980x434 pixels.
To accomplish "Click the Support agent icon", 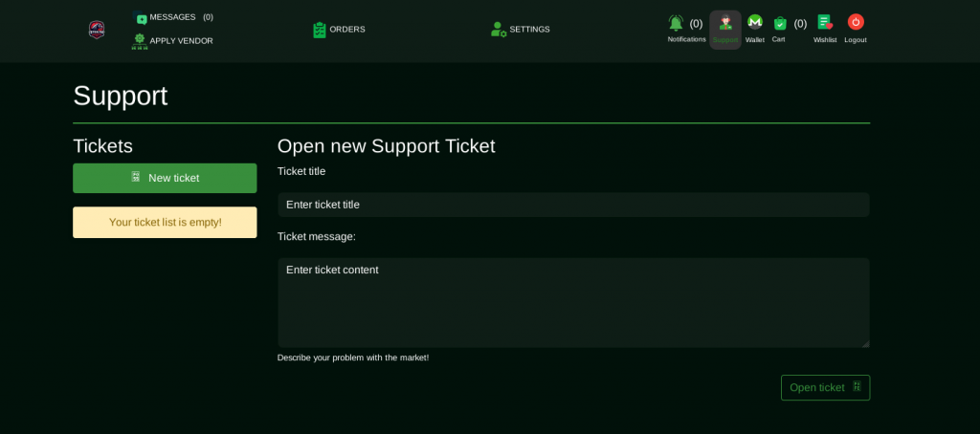I will pyautogui.click(x=725, y=22).
